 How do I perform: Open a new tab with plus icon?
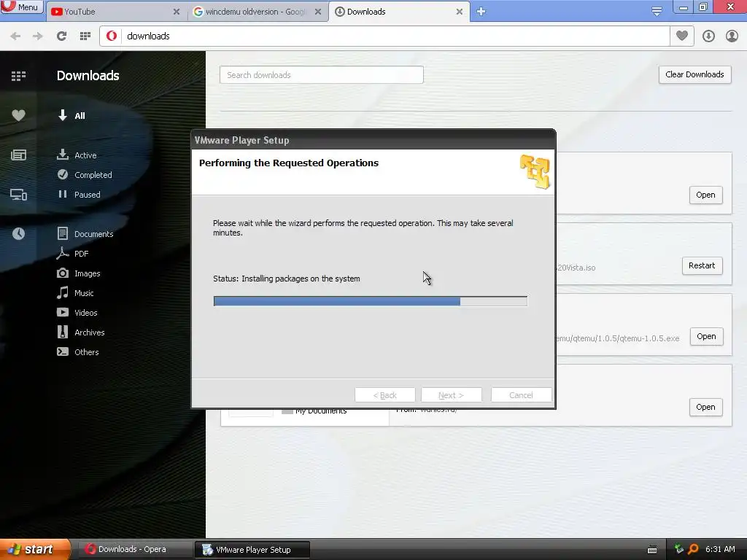click(x=481, y=12)
